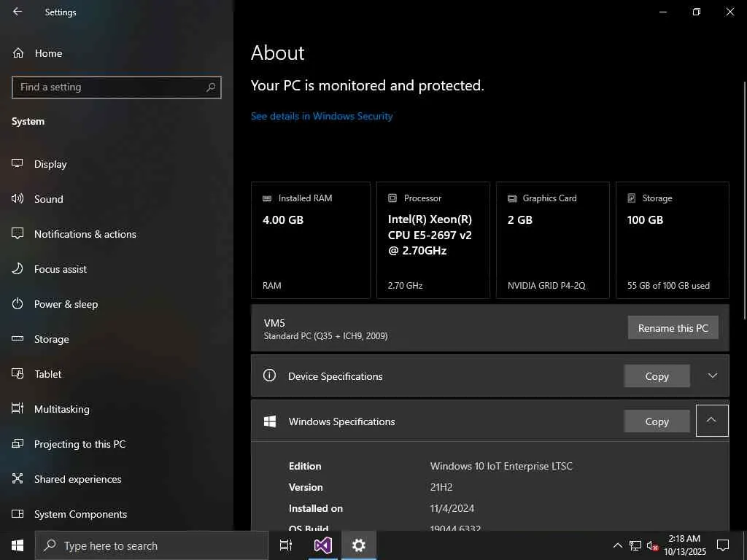Select the Graphics Card info card

click(x=553, y=240)
